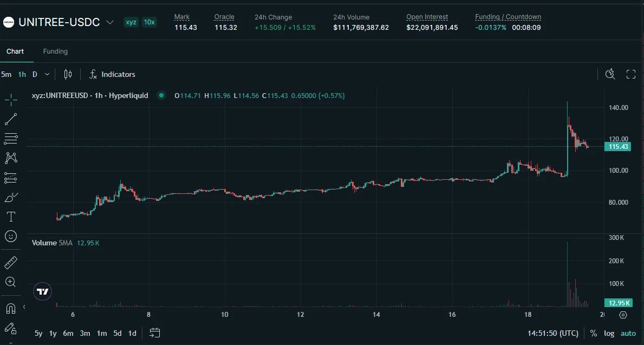Switch to the Chart tab

click(x=15, y=51)
